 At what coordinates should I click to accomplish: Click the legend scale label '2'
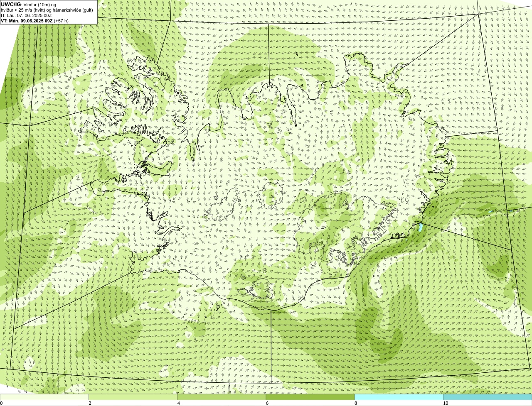click(90, 403)
